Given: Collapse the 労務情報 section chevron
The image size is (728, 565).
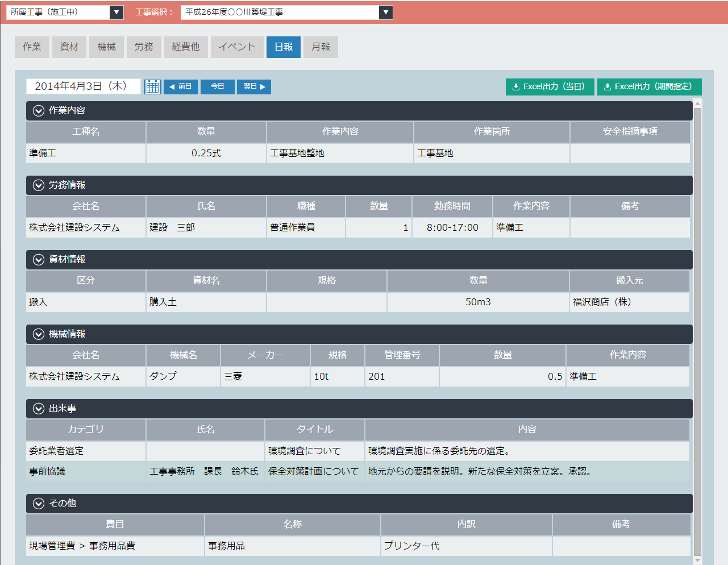Looking at the screenshot, I should [39, 185].
